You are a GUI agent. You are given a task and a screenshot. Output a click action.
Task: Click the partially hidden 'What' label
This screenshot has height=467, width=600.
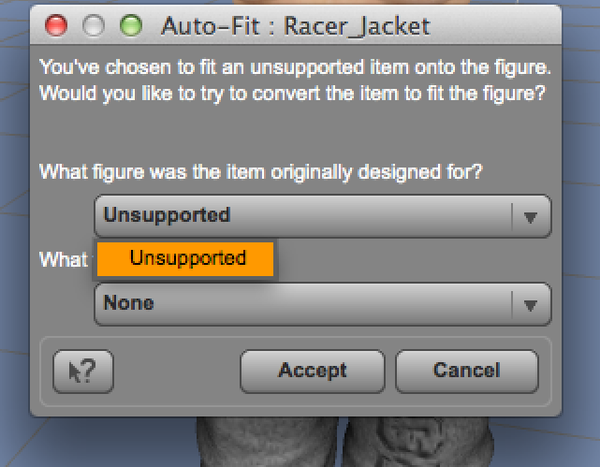pos(64,259)
